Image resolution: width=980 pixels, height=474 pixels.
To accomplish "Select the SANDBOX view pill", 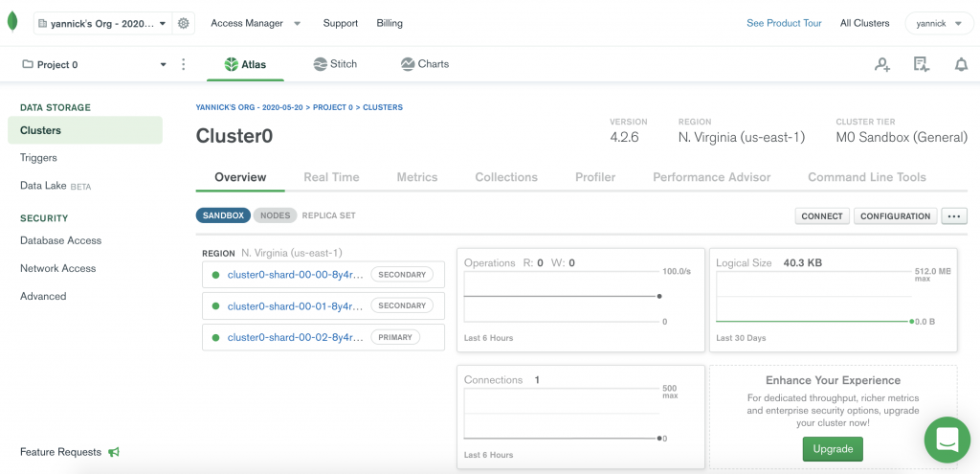I will pos(223,215).
